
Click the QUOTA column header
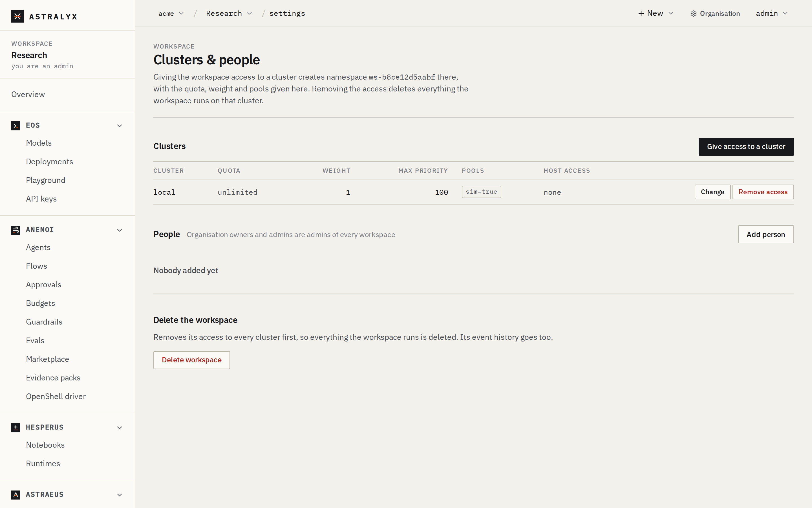[229, 171]
